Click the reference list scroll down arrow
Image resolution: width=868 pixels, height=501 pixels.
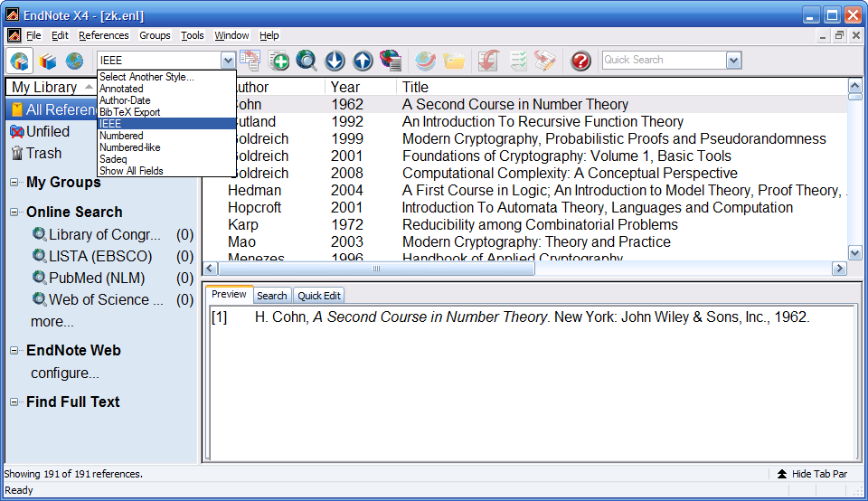pos(854,253)
